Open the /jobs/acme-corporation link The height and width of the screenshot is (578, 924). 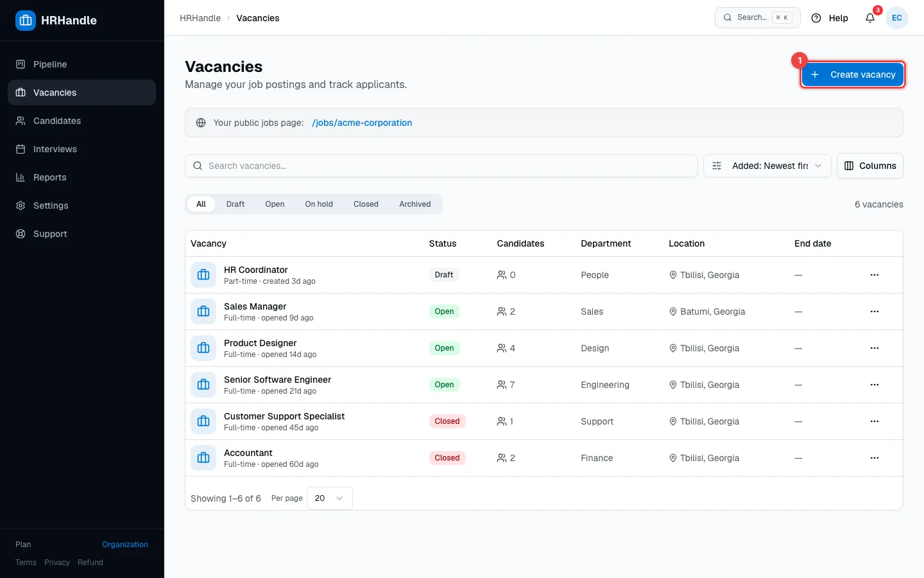[362, 123]
